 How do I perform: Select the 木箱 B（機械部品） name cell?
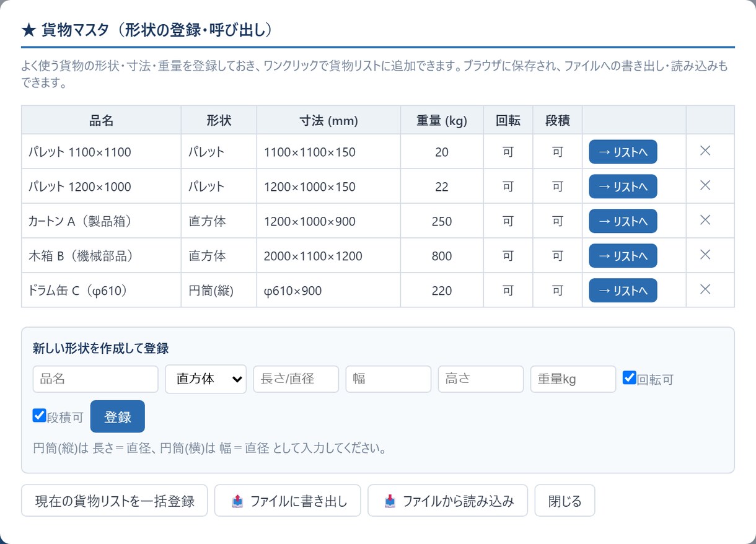(x=102, y=256)
